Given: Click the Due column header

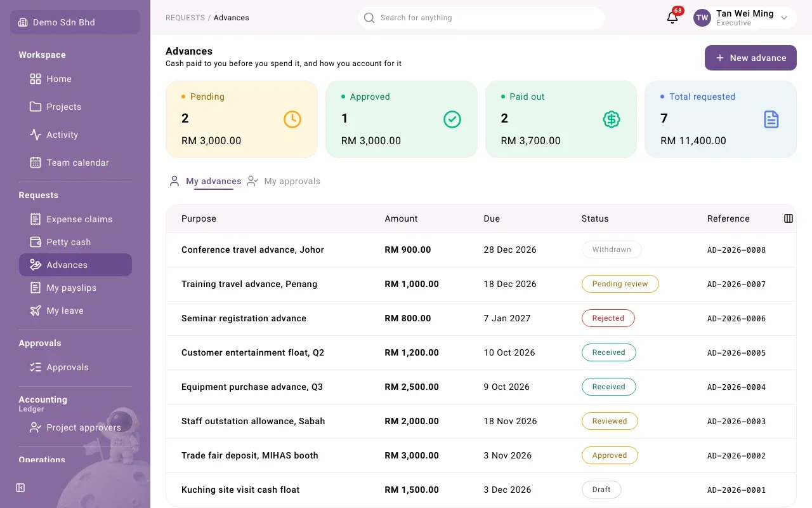Looking at the screenshot, I should (492, 218).
